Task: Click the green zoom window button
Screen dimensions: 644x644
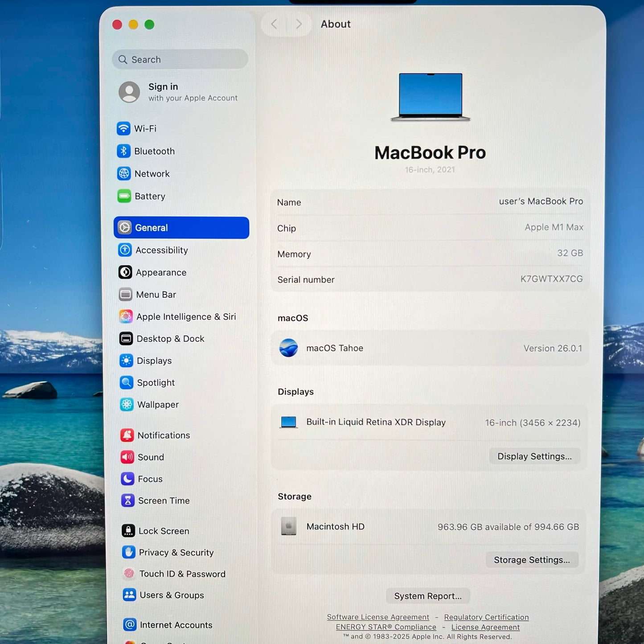Action: (x=149, y=25)
